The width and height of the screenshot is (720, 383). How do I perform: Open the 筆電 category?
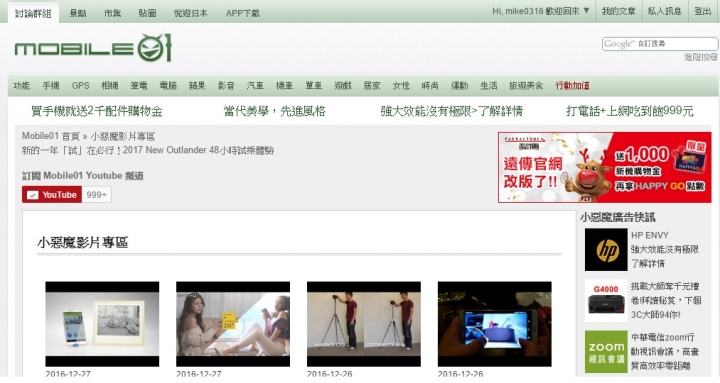[139, 85]
